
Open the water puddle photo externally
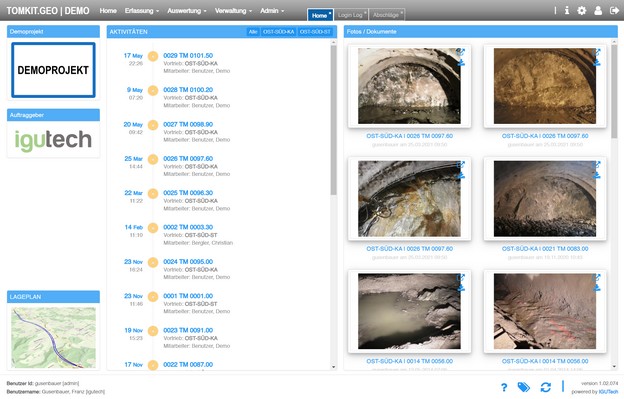click(x=461, y=277)
